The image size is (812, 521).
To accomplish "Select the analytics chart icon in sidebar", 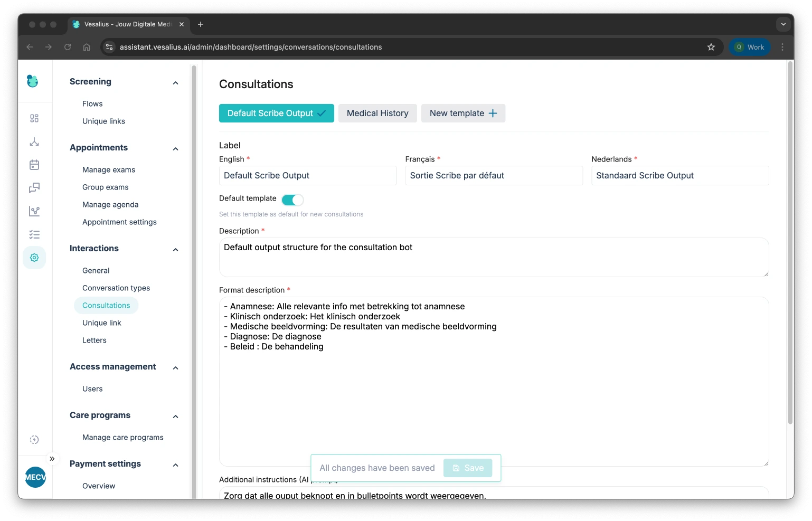I will click(34, 211).
